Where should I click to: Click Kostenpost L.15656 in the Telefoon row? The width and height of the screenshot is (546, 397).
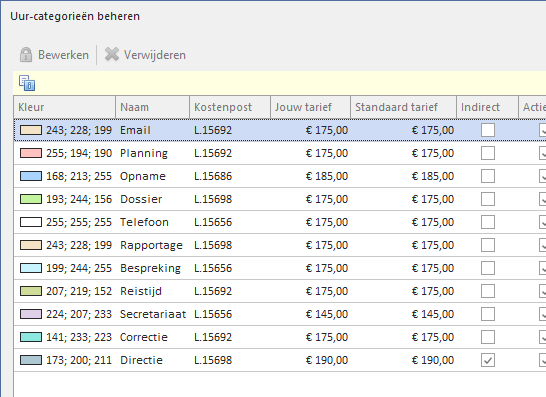[x=213, y=222]
